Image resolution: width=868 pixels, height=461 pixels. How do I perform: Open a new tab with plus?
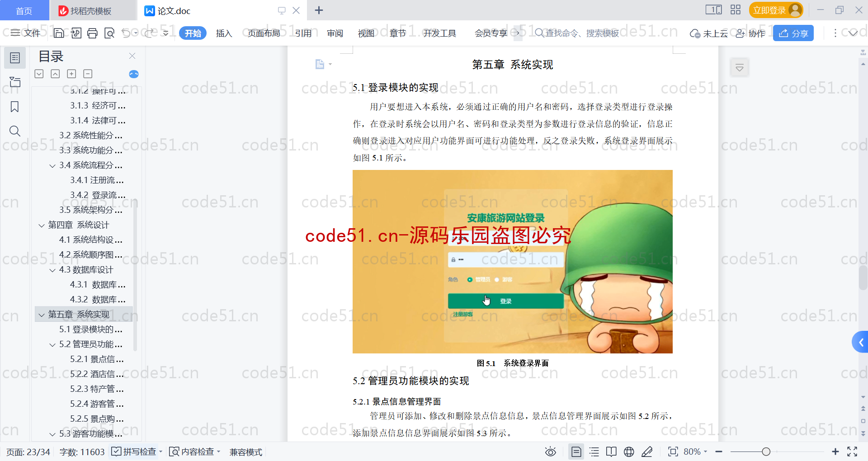tap(319, 10)
